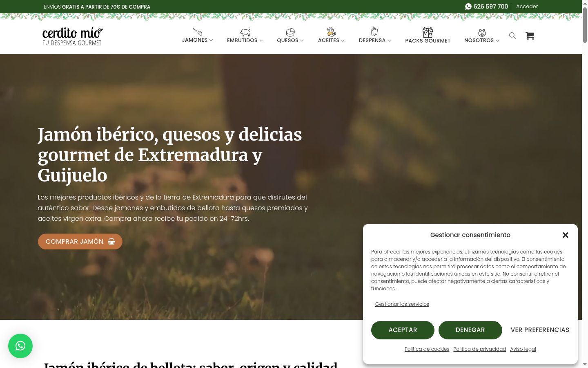This screenshot has height=368, width=588.
Task: Reject cookies with the Denegar button
Action: coord(470,330)
